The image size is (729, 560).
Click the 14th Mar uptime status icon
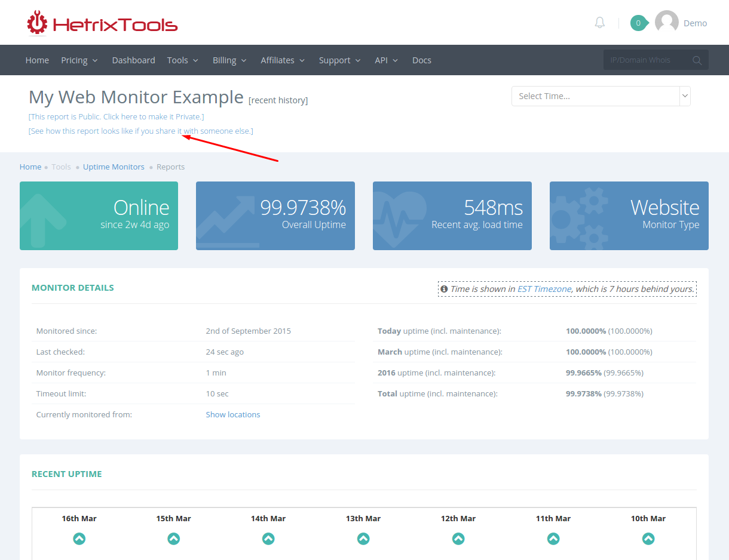tap(268, 539)
